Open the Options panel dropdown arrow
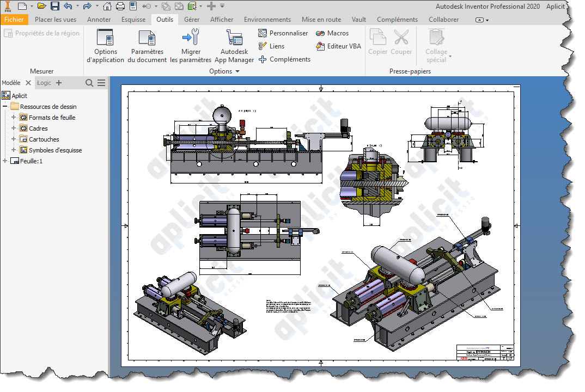The width and height of the screenshot is (585, 392). click(x=237, y=71)
